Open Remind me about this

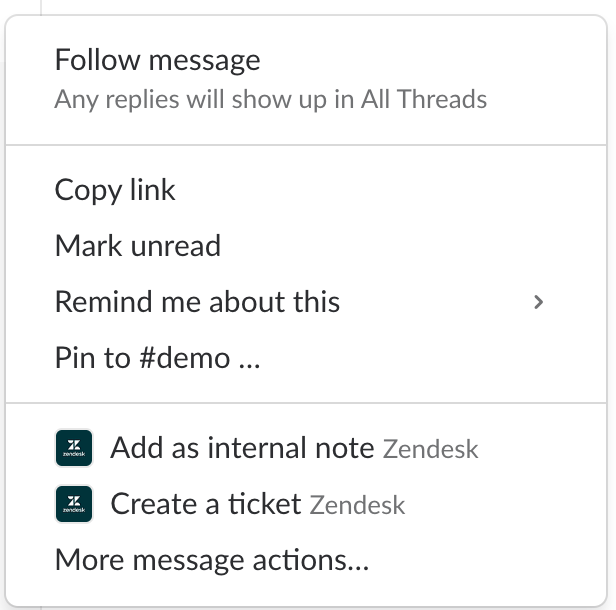pos(197,302)
